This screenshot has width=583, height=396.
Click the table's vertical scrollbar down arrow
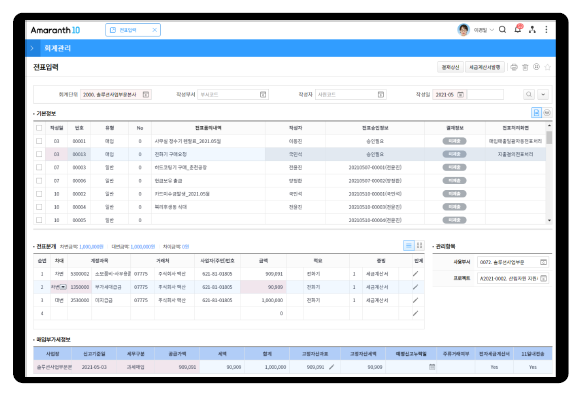coord(549,220)
